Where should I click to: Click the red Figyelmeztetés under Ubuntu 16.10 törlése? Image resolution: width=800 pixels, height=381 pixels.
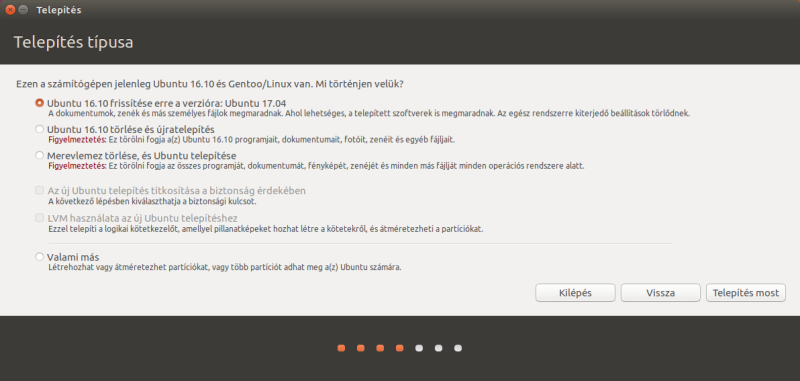tap(77, 139)
